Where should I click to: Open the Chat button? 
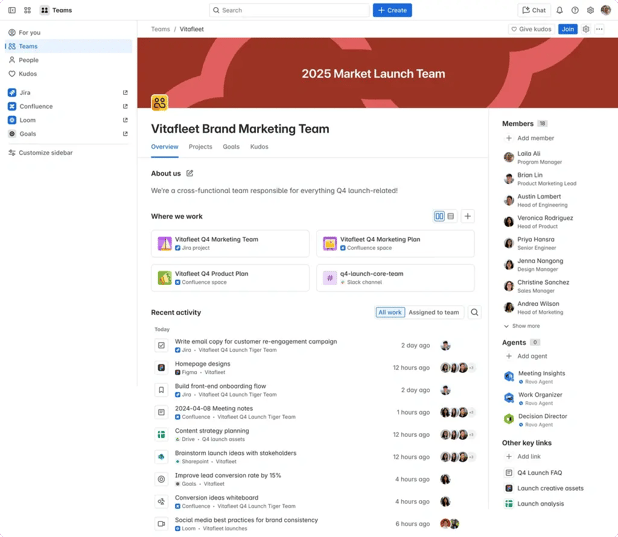coord(534,10)
